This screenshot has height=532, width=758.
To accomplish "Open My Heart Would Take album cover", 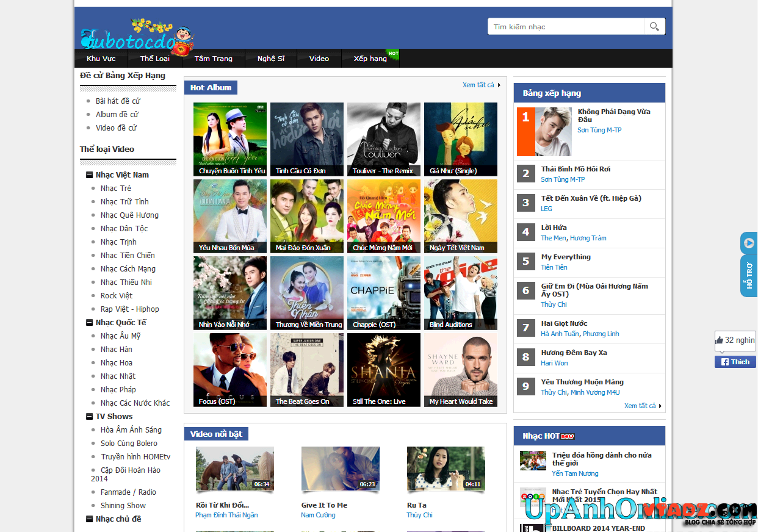I will 461,370.
